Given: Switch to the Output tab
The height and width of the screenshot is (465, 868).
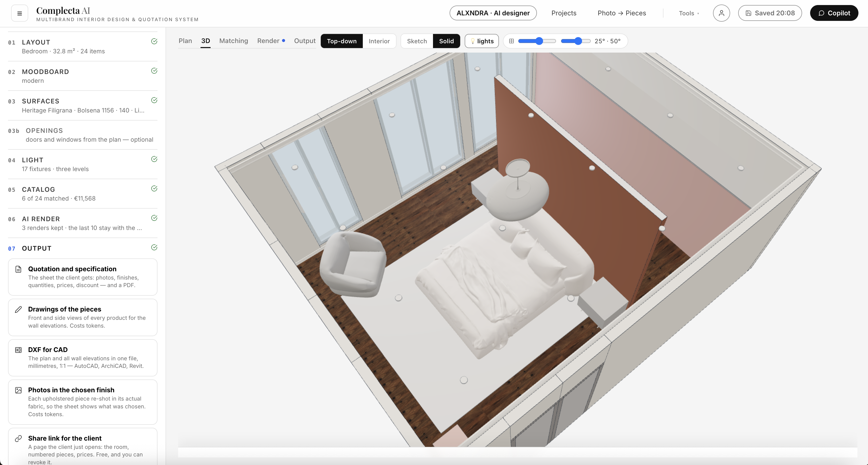Looking at the screenshot, I should [305, 41].
